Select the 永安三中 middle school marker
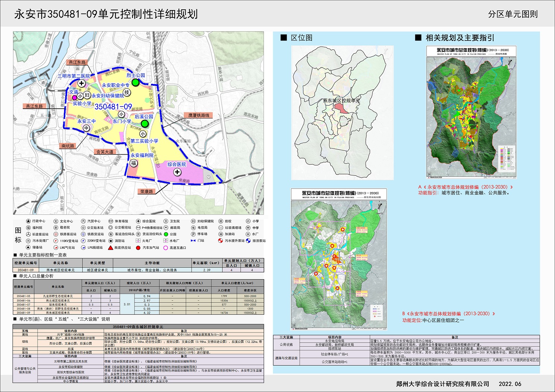Image resolution: width=555 pixels, height=392 pixels. pyautogui.click(x=86, y=128)
